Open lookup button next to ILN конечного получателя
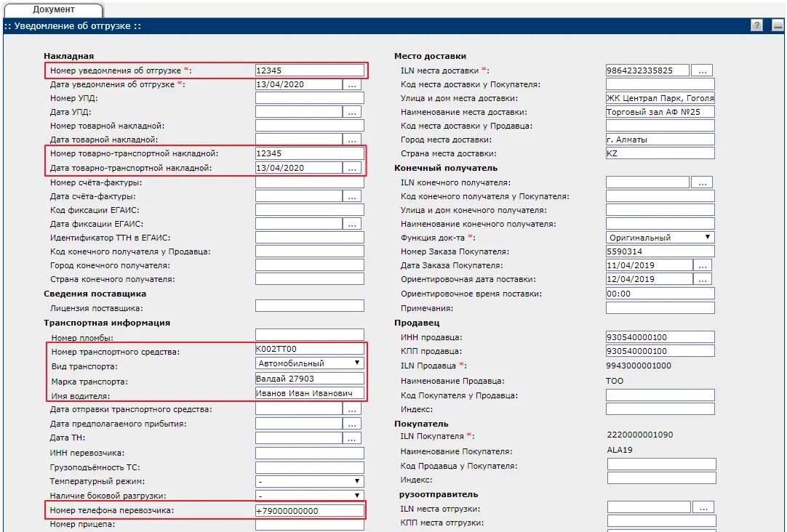Viewport: 787px width, 532px height. [x=702, y=182]
